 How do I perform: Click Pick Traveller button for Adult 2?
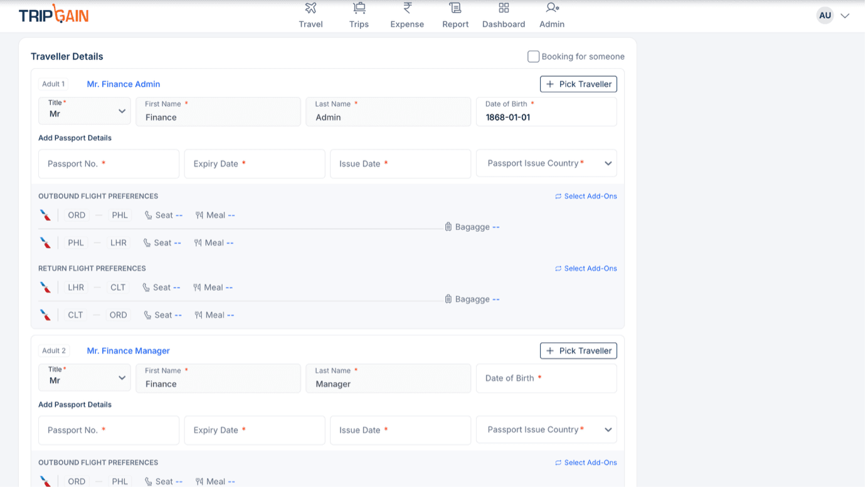578,351
